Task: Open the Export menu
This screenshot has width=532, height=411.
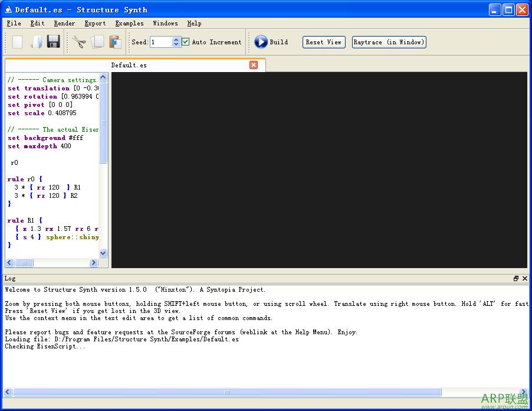Action: click(x=95, y=24)
